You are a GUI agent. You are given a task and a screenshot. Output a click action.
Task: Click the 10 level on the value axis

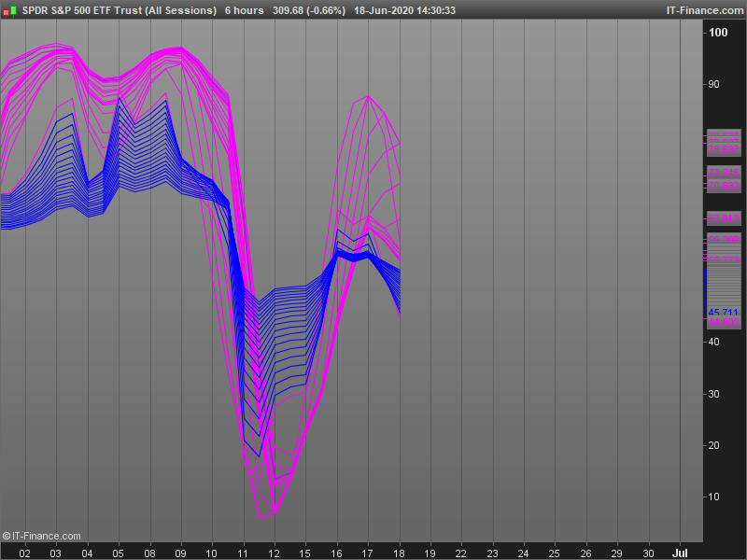(x=713, y=497)
